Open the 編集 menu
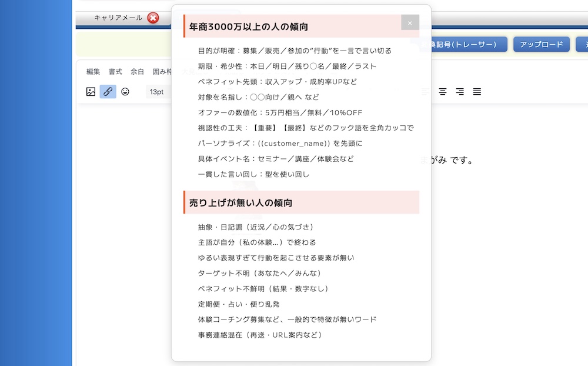 93,72
